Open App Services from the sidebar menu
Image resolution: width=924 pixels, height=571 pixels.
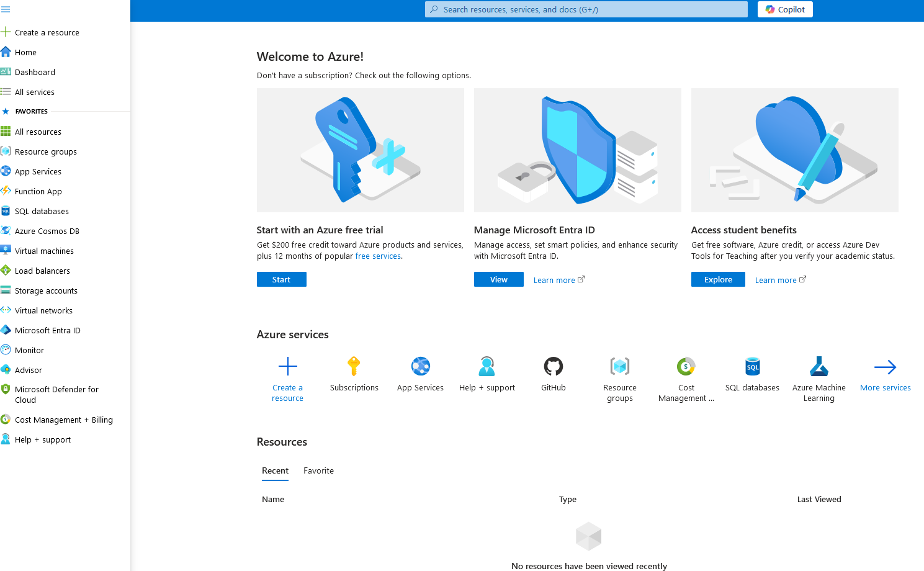tap(38, 171)
